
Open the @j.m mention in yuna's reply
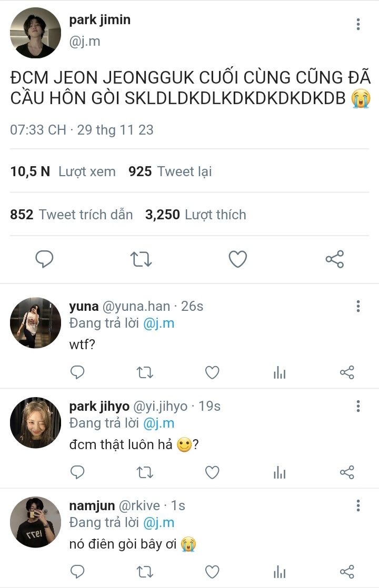[x=158, y=323]
